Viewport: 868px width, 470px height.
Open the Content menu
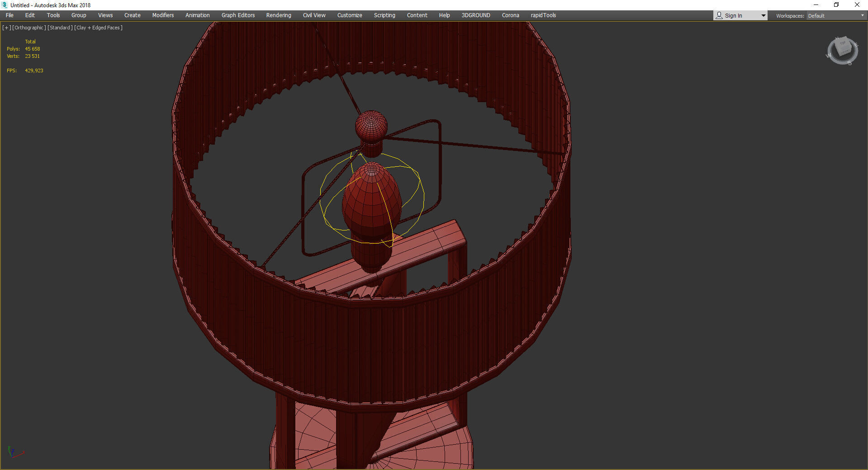coord(417,15)
